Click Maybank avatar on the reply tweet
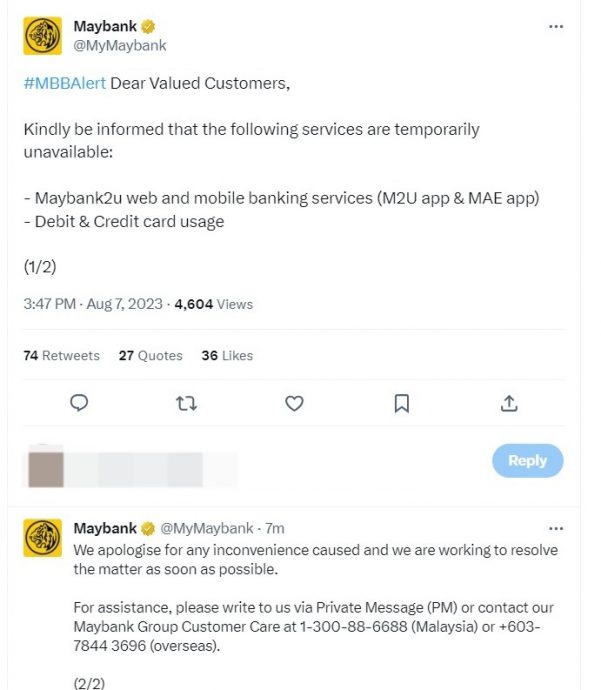 pyautogui.click(x=42, y=537)
